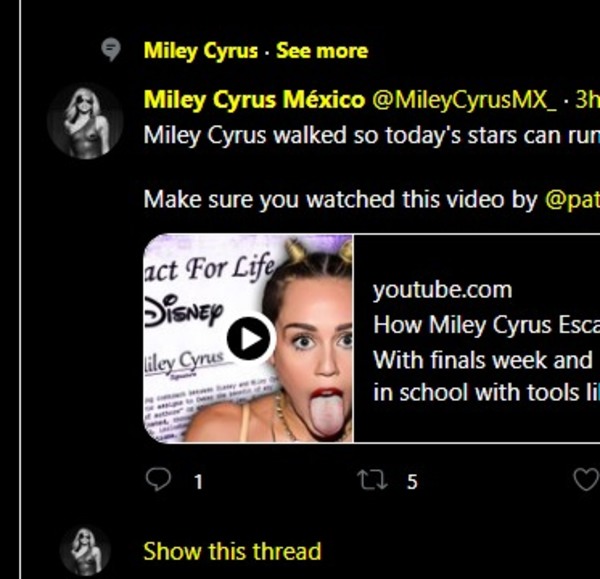Open the Miley Cyrus topic link
Image resolution: width=600 pixels, height=579 pixels.
(201, 51)
